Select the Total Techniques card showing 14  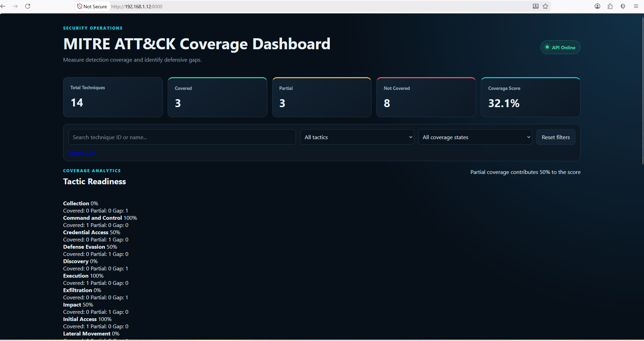coord(113,97)
